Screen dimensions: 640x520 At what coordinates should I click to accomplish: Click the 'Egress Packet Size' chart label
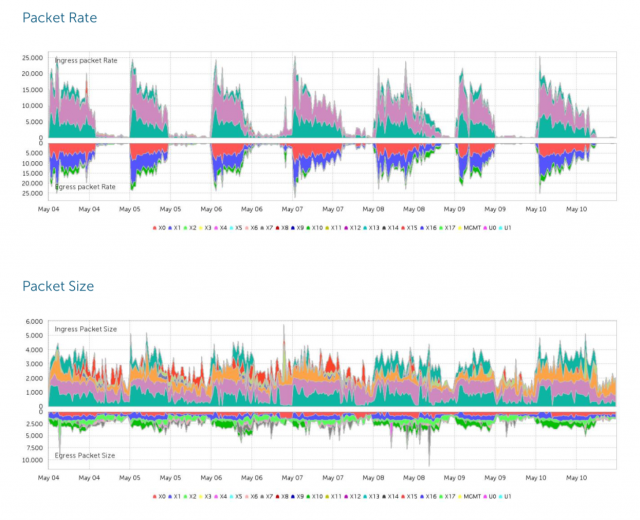click(85, 456)
